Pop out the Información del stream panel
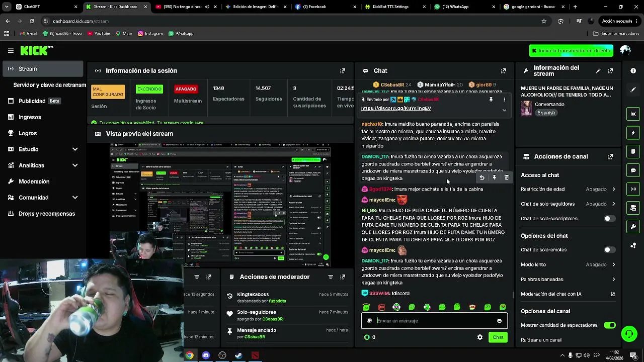 pyautogui.click(x=610, y=71)
